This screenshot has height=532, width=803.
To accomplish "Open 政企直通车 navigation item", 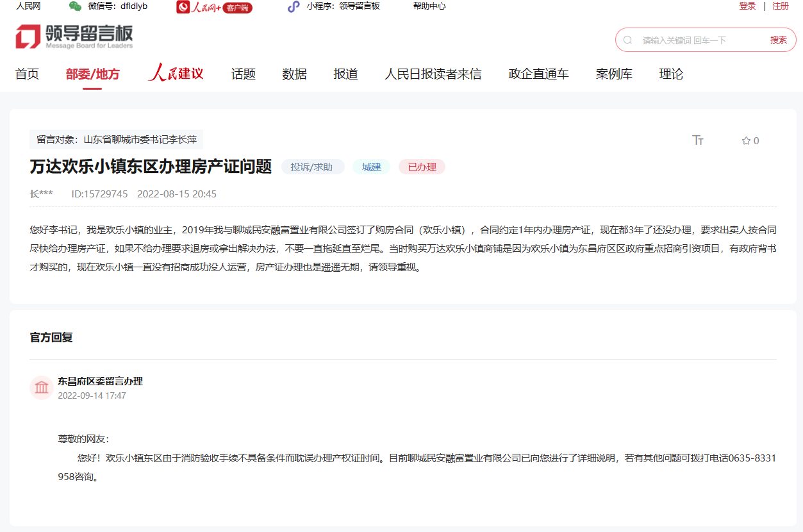I will pos(538,74).
